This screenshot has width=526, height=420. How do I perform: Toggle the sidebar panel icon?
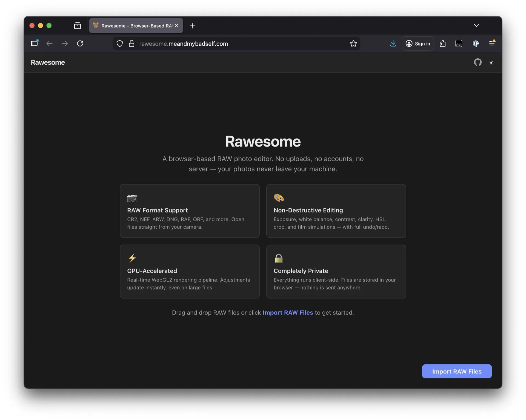tap(34, 44)
